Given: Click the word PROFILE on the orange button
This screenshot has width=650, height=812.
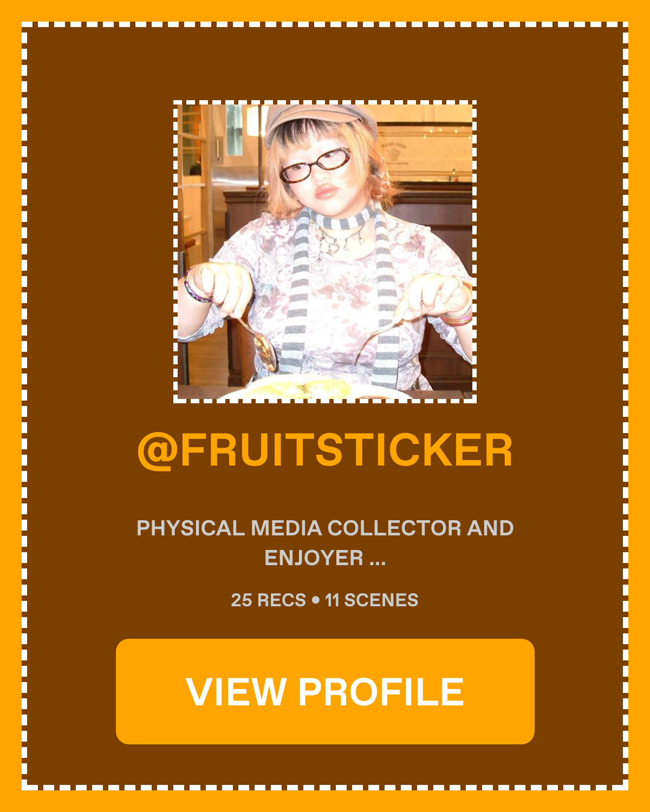Looking at the screenshot, I should [381, 692].
